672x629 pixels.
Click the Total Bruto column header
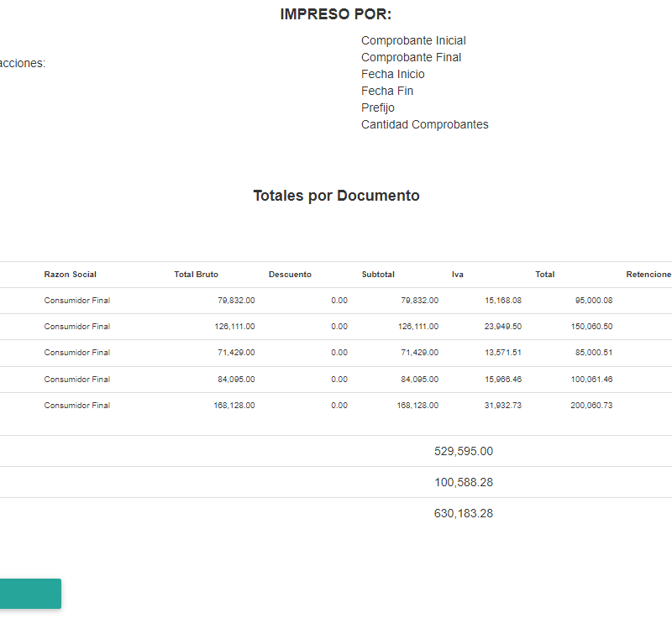pyautogui.click(x=196, y=275)
